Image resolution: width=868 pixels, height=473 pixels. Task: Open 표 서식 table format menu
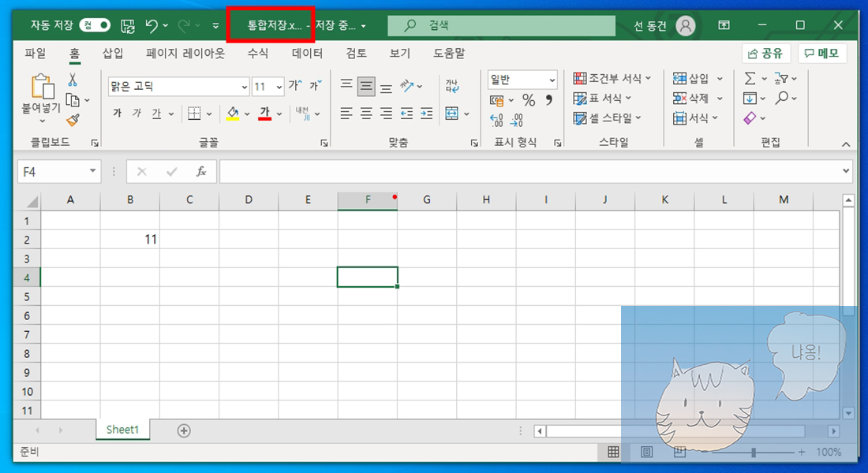tap(602, 99)
